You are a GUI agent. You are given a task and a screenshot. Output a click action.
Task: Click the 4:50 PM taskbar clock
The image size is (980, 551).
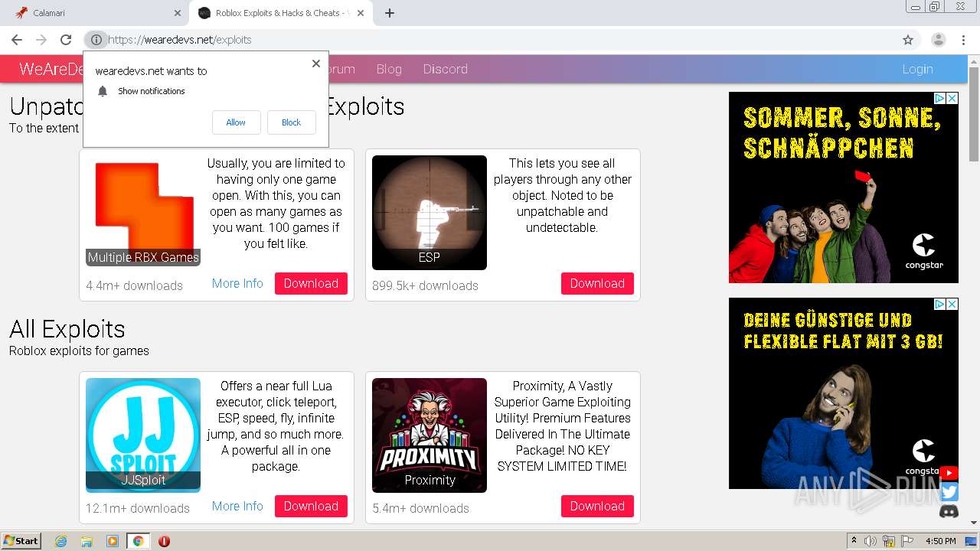tap(940, 541)
